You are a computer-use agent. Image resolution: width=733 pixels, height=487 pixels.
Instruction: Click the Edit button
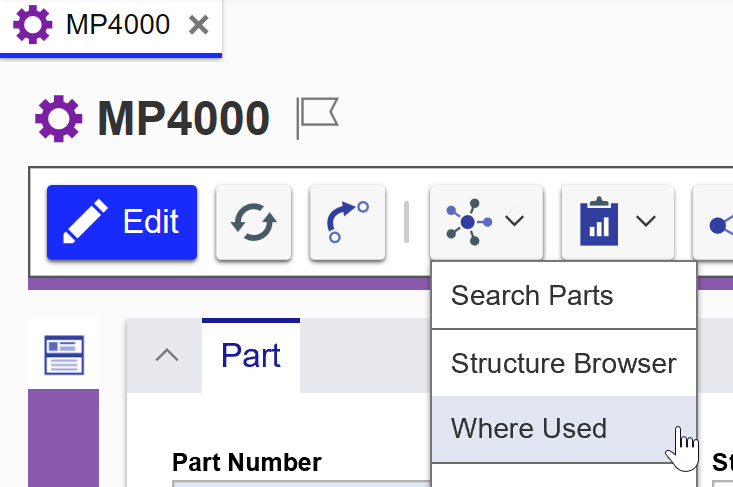click(122, 222)
